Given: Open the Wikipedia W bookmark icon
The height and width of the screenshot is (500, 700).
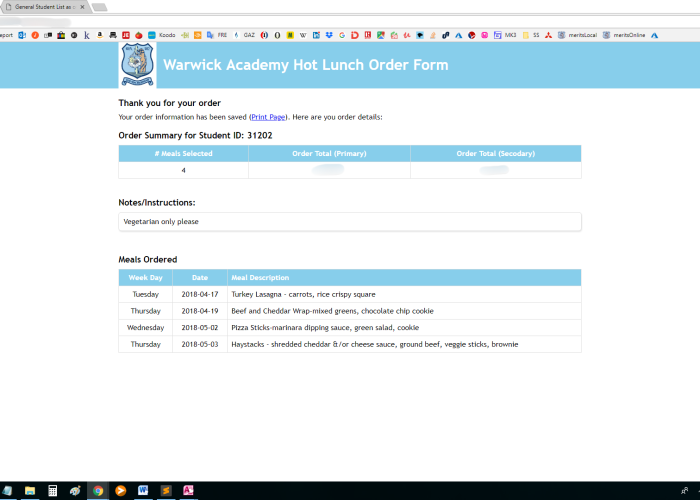Looking at the screenshot, I should tap(303, 35).
